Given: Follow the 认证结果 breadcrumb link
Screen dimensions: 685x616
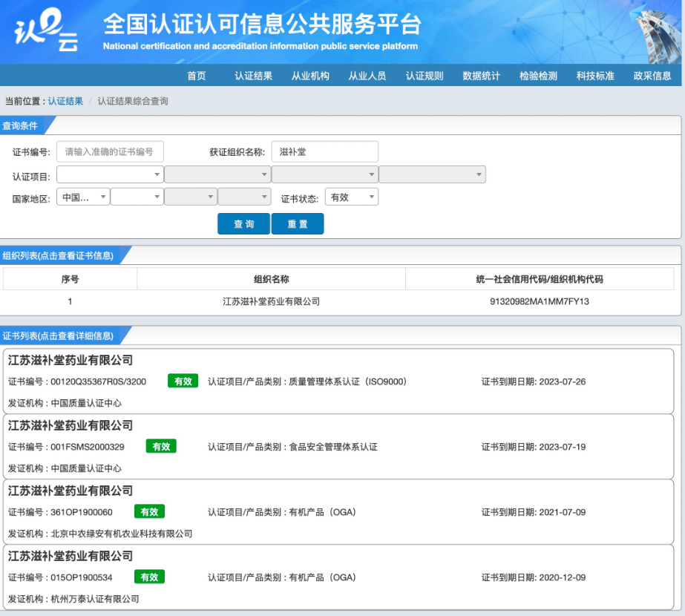Looking at the screenshot, I should 65,102.
